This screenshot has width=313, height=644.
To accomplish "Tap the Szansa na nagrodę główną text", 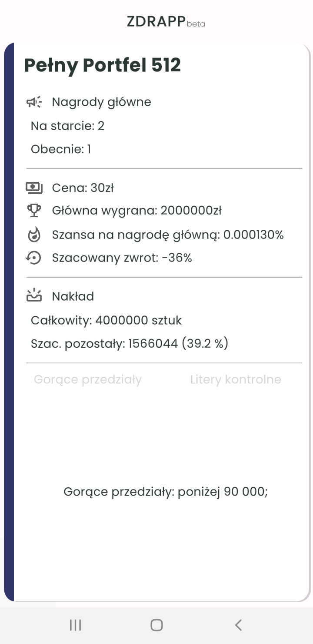I will pyautogui.click(x=167, y=235).
